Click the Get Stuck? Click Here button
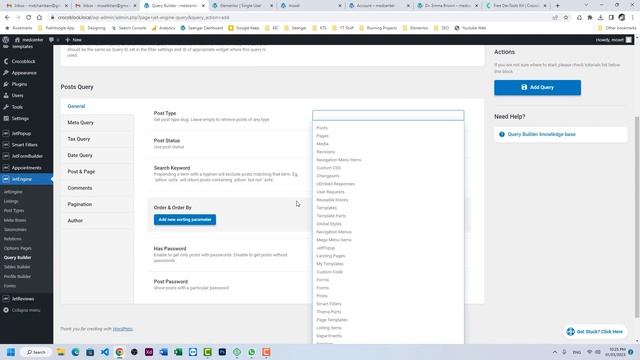 595,331
